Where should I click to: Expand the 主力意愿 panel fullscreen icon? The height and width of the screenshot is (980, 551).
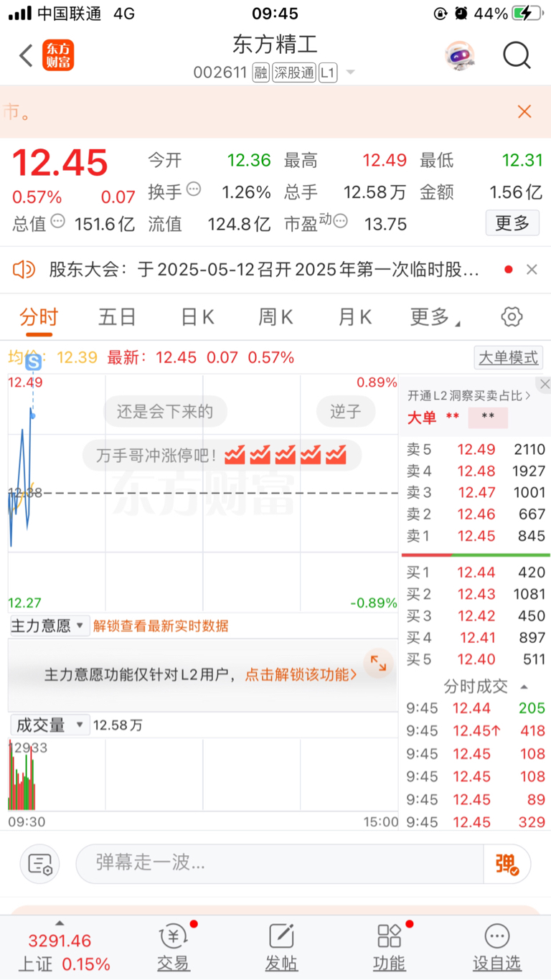378,665
